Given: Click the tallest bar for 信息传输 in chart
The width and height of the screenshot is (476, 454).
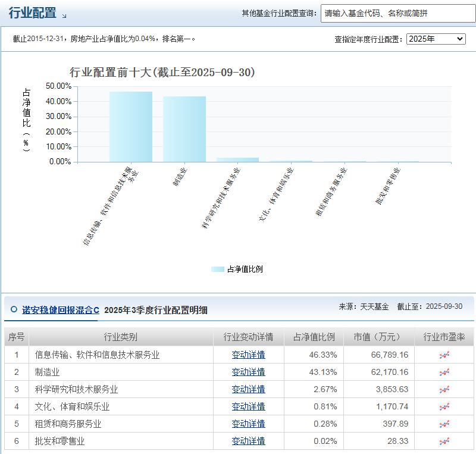Looking at the screenshot, I should click(x=131, y=127).
